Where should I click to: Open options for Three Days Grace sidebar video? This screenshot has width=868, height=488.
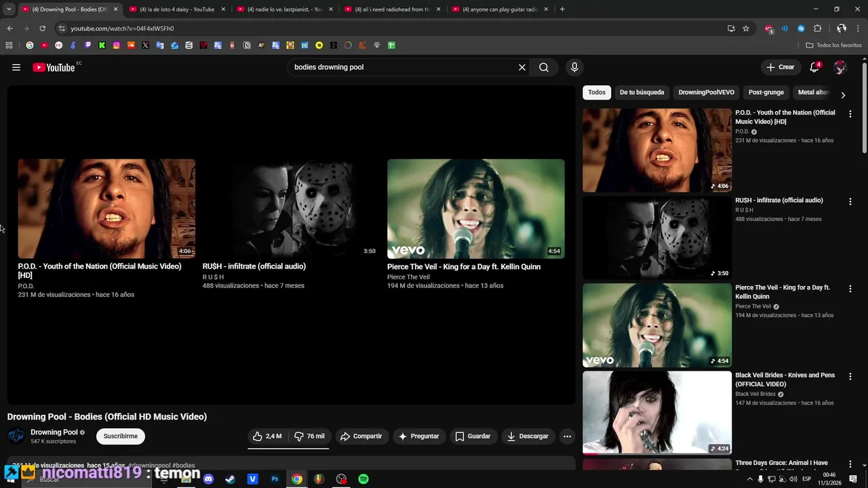850,464
